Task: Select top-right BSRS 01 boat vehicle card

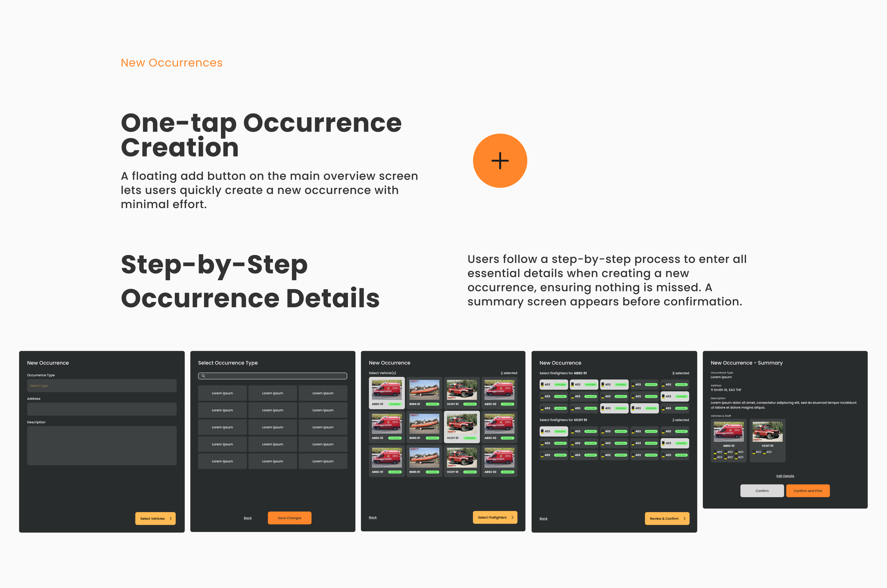Action: (424, 393)
